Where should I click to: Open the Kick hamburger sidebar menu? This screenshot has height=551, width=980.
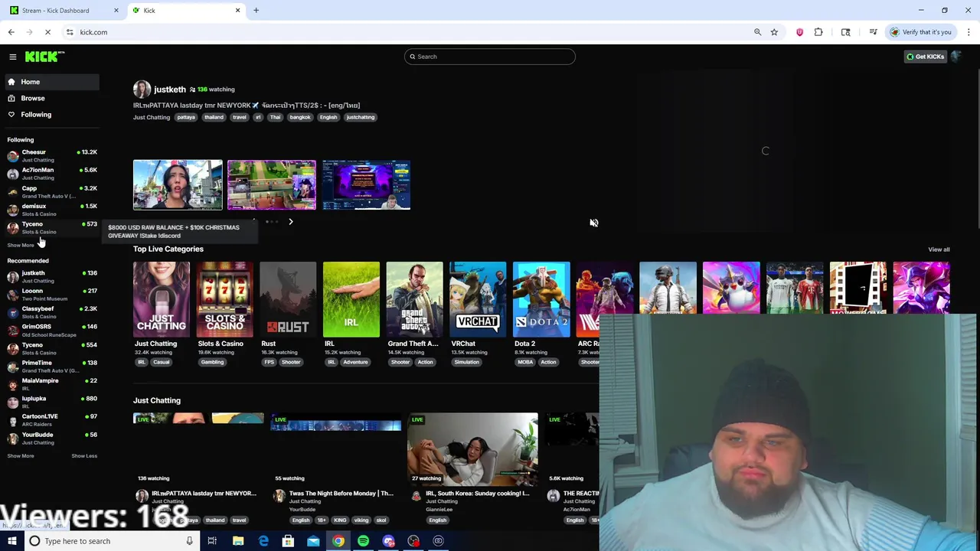[13, 57]
